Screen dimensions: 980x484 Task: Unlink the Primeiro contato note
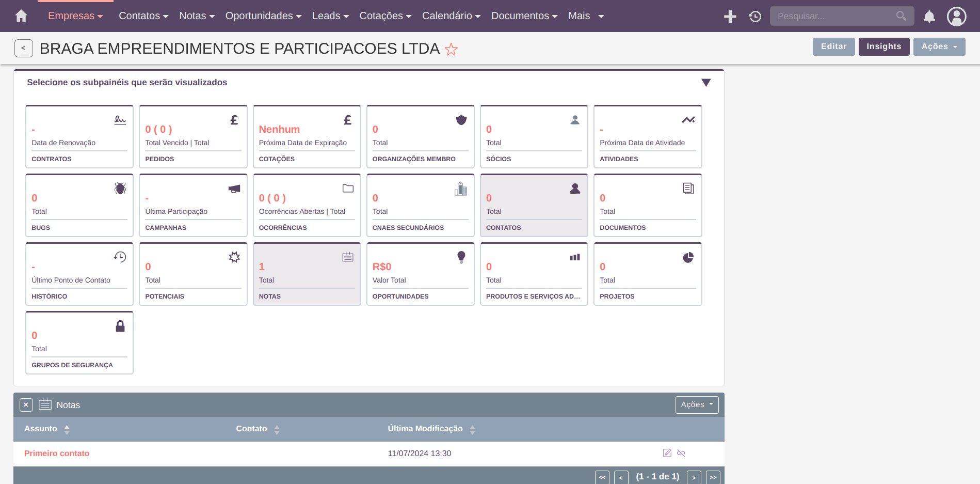pyautogui.click(x=681, y=453)
